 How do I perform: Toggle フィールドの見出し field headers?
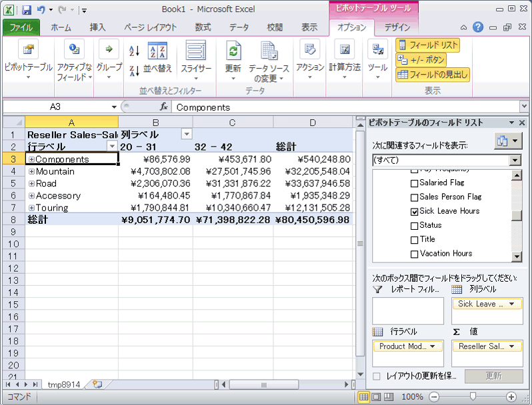point(433,75)
